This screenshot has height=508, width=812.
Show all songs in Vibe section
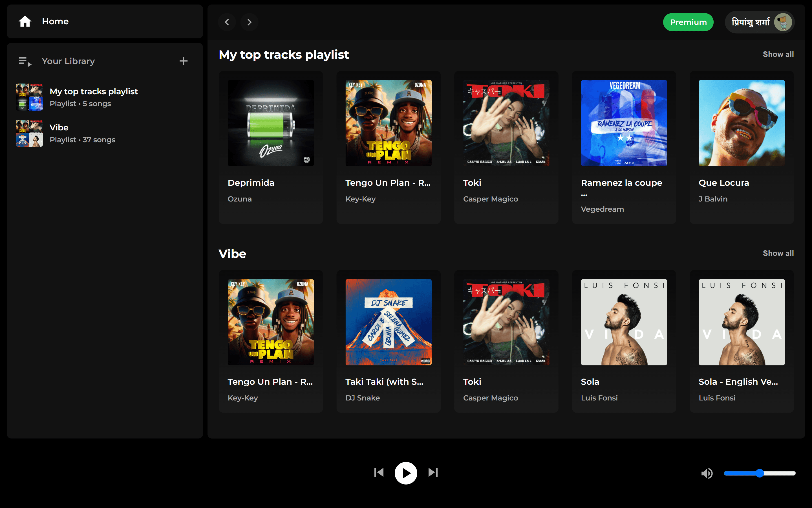coord(778,253)
